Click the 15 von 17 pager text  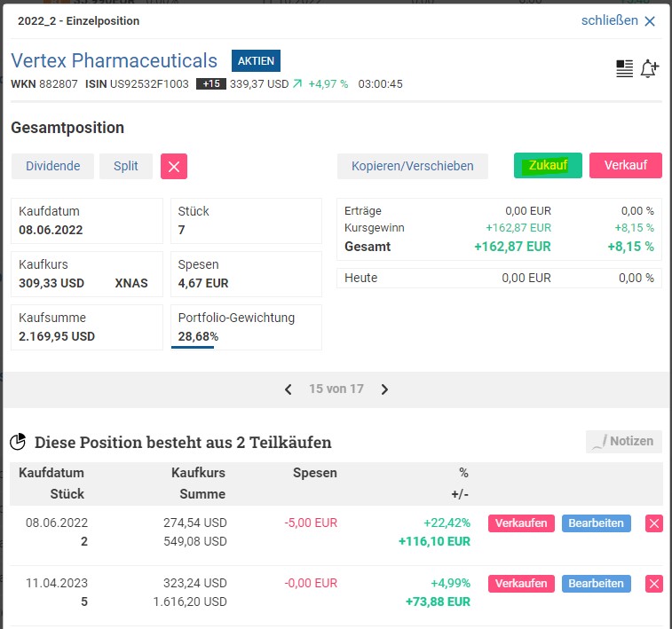point(336,389)
